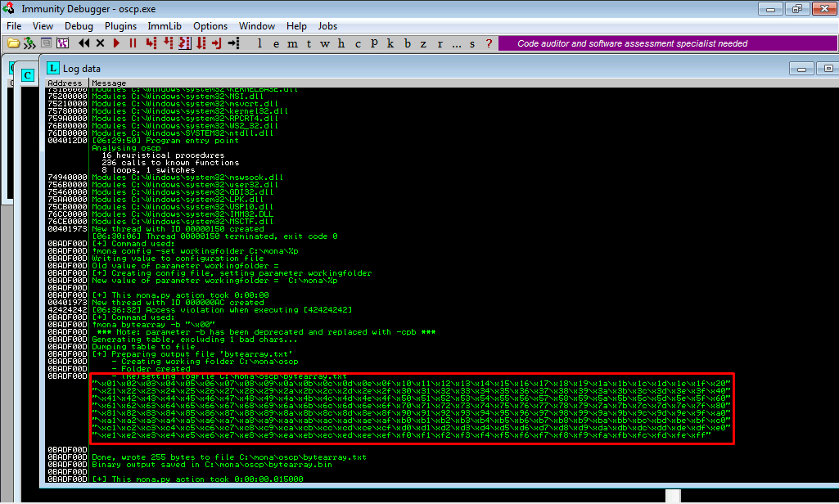Click the '?' help button
The image size is (839, 504).
coord(489,43)
